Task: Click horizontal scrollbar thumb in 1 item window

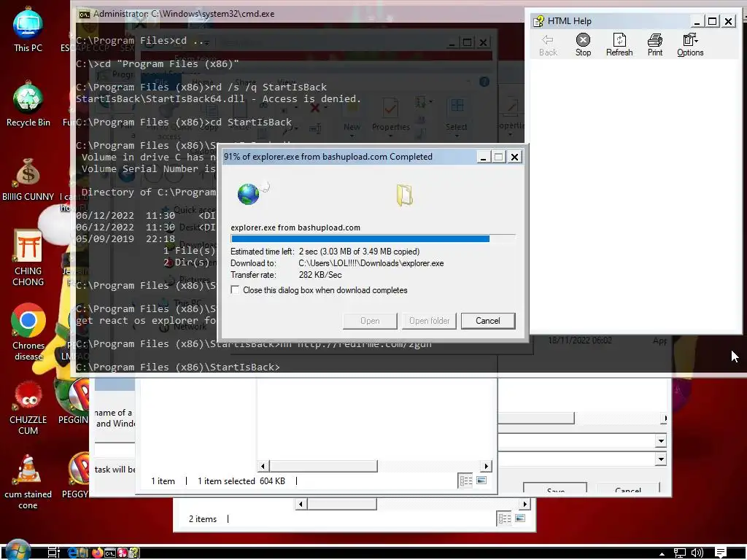Action: click(323, 466)
